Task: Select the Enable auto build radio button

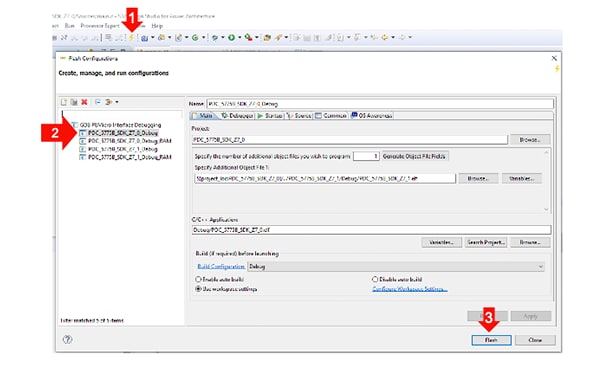Action: 198,279
